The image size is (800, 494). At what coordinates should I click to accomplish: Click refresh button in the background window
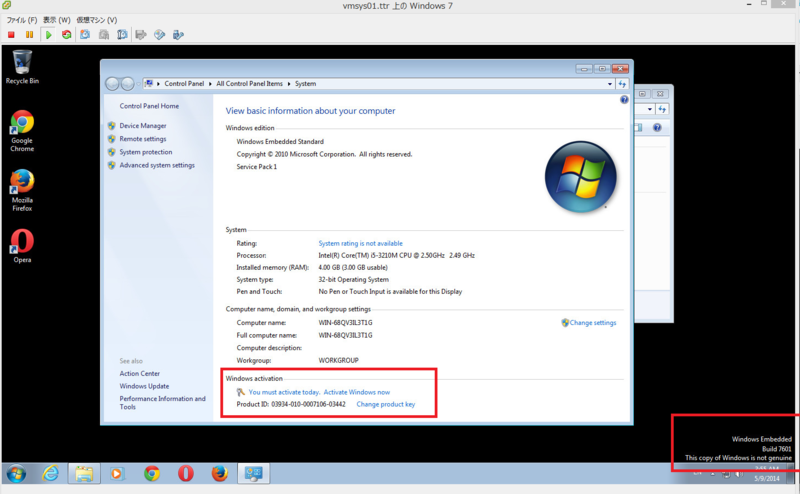[662, 109]
